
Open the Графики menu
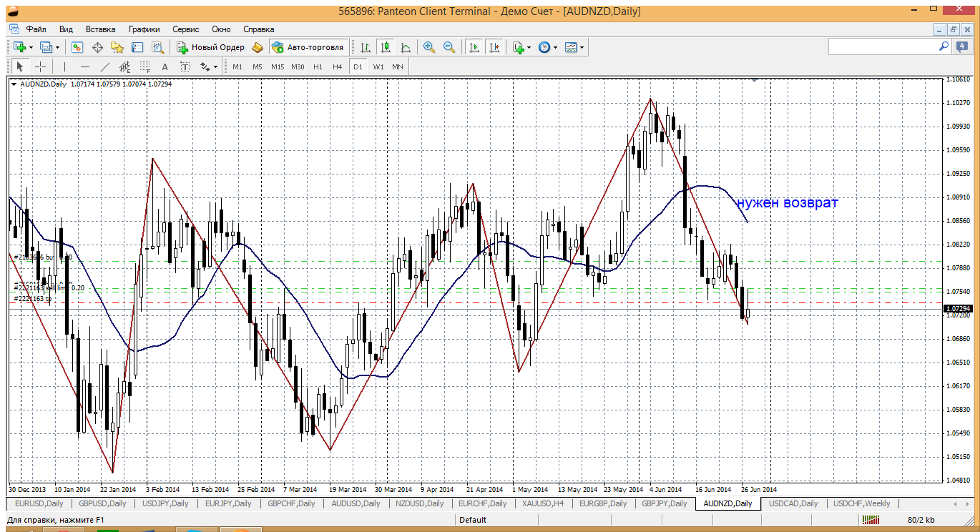[144, 29]
